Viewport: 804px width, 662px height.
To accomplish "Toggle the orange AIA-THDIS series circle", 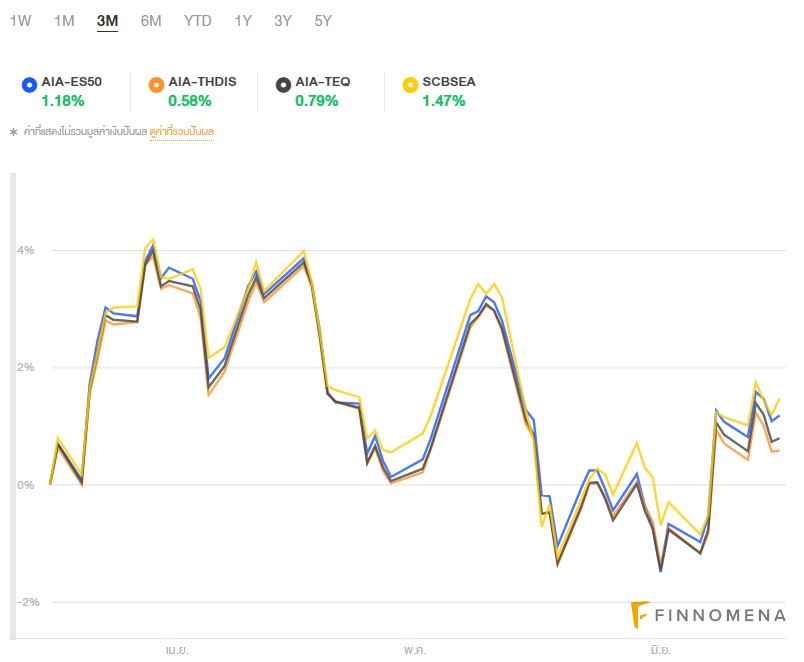I will coord(155,83).
